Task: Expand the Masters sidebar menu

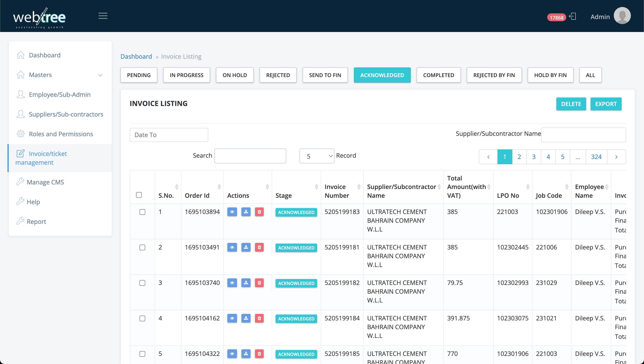Action: click(x=60, y=75)
